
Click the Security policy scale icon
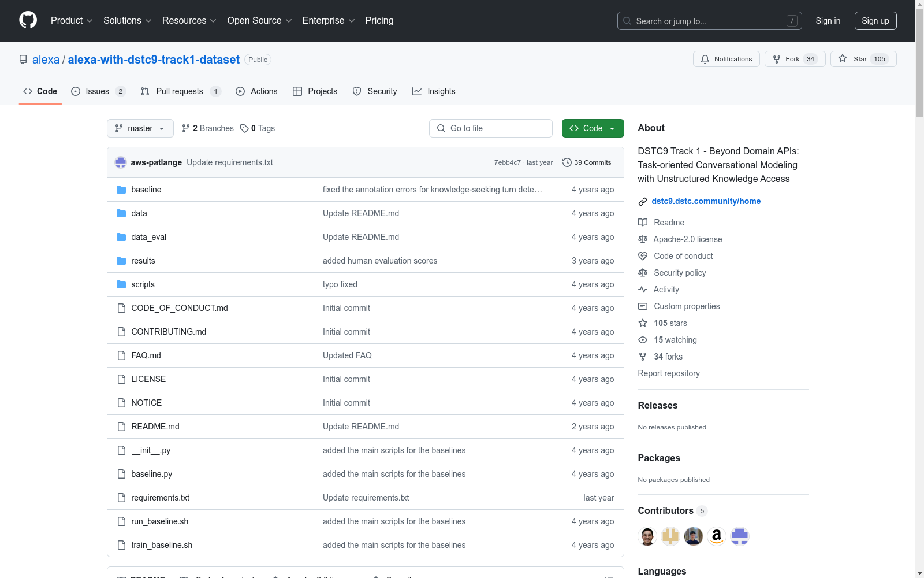[643, 273]
